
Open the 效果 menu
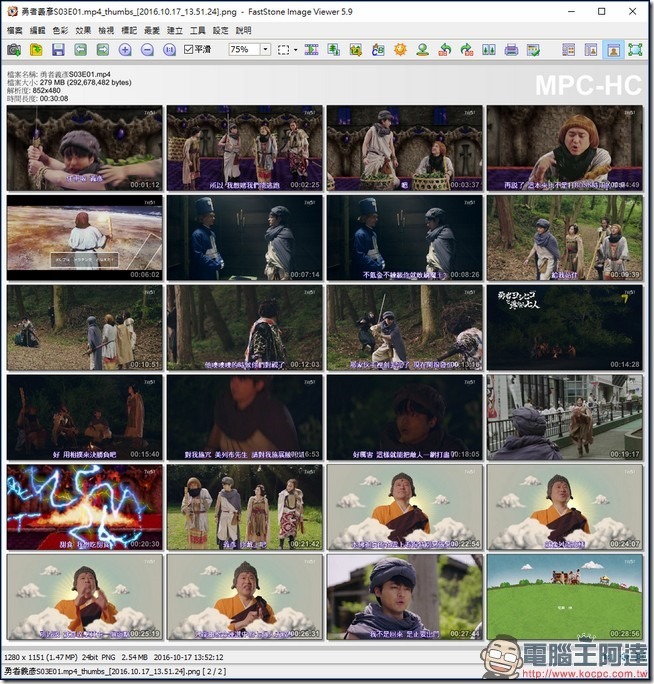83,30
